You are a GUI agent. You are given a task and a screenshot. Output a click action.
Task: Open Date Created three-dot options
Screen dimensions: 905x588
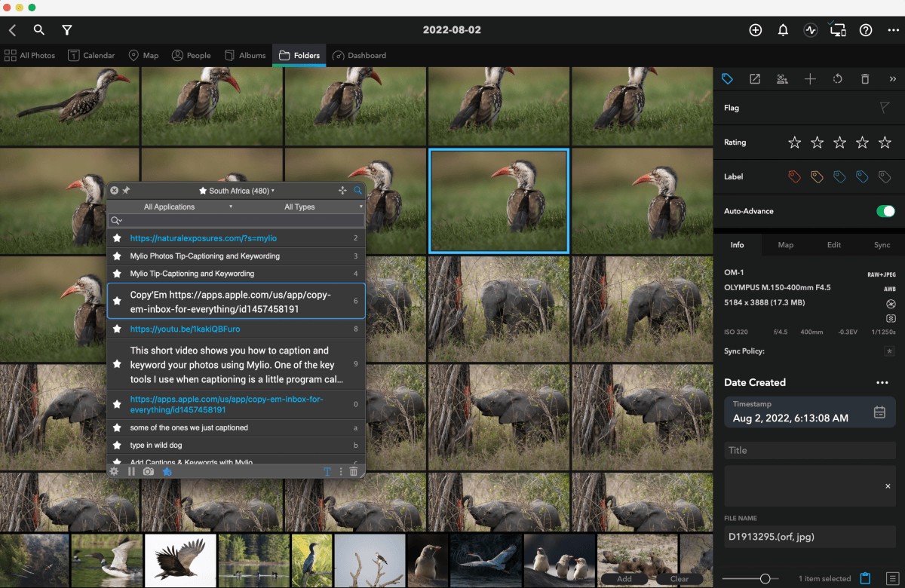click(882, 383)
